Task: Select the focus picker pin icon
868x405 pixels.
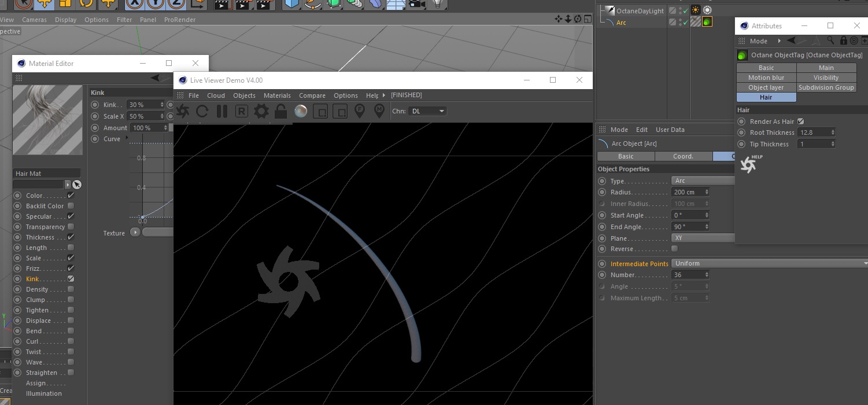Action: (x=360, y=111)
